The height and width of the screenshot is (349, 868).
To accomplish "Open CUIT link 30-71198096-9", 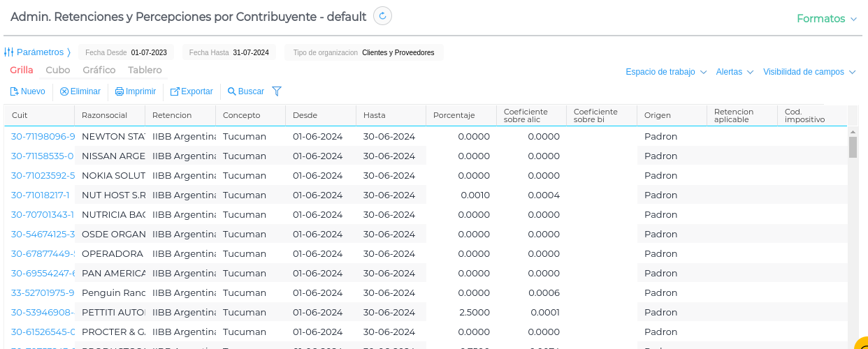I will tap(43, 137).
